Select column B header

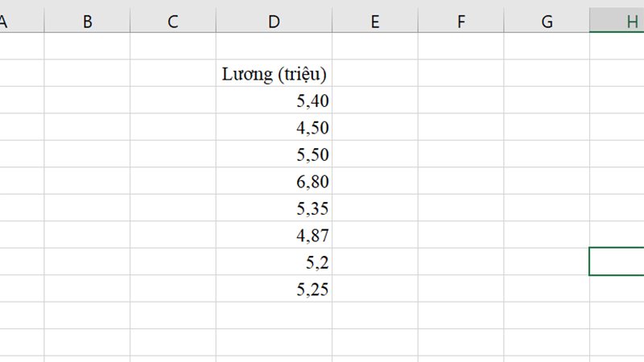(87, 21)
